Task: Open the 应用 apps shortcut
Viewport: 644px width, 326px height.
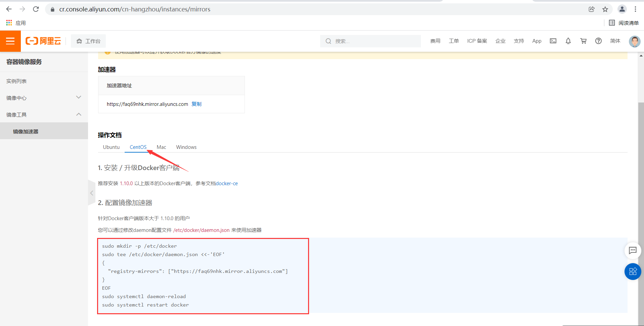Action: coord(16,23)
